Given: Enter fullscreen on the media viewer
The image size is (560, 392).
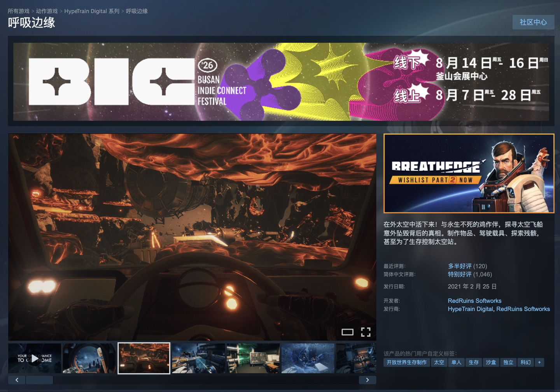Looking at the screenshot, I should [x=366, y=332].
